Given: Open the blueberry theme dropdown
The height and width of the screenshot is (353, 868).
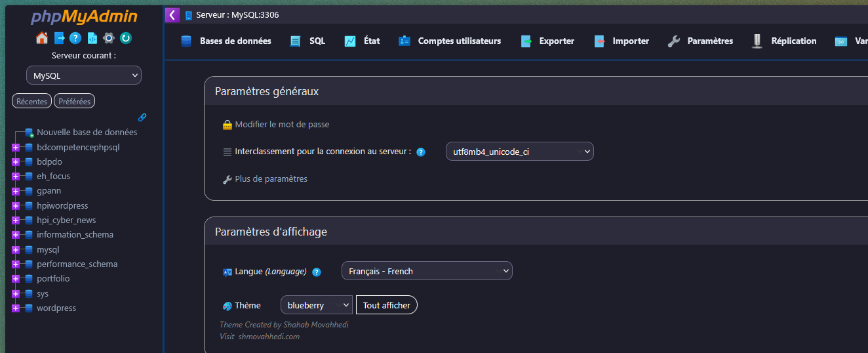Looking at the screenshot, I should pos(316,305).
